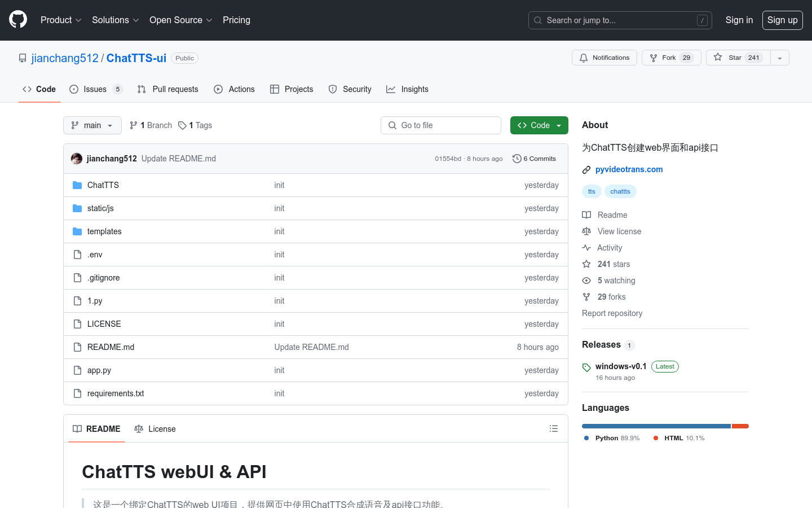This screenshot has height=508, width=812.
Task: Click the eye icon next to 5 watching
Action: (586, 281)
